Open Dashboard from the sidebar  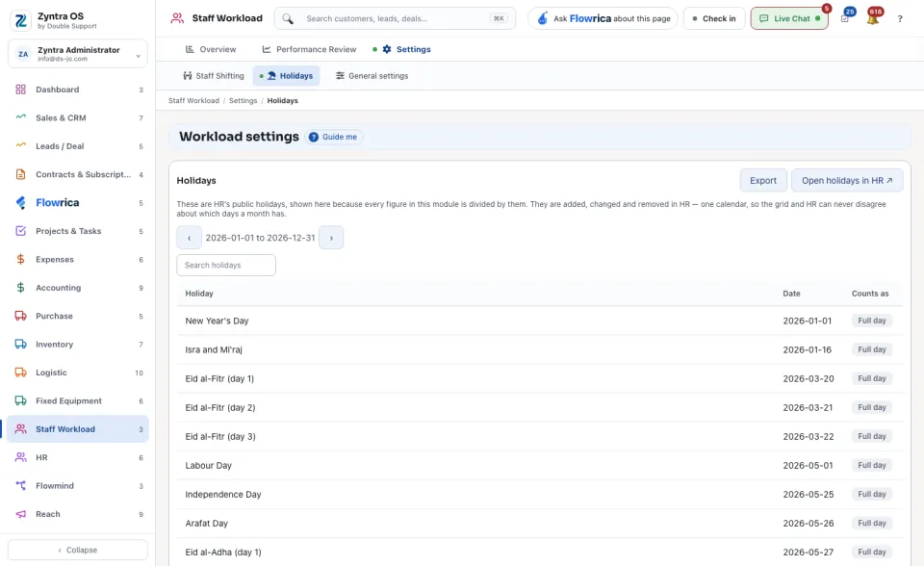[78, 90]
